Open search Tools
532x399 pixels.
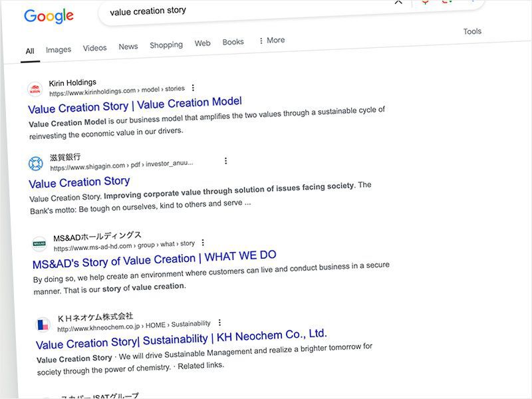472,31
